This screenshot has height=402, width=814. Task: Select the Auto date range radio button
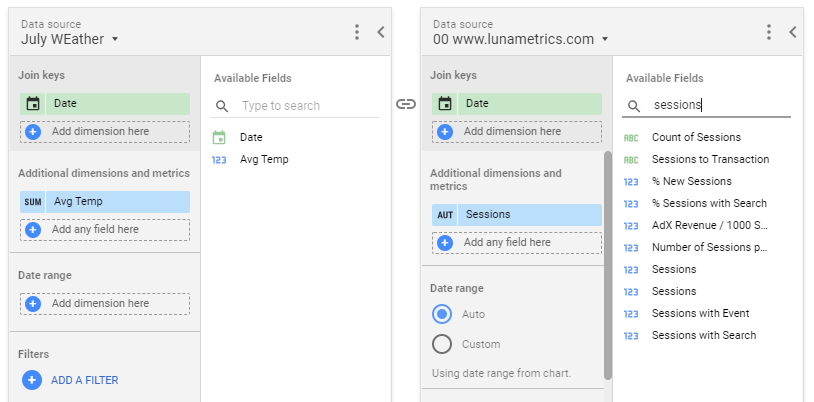[x=442, y=314]
